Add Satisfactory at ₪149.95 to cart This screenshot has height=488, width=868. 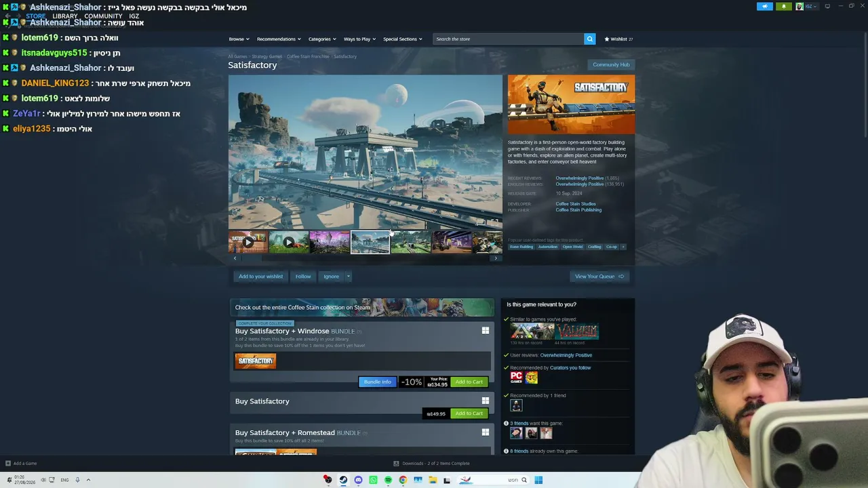point(469,413)
